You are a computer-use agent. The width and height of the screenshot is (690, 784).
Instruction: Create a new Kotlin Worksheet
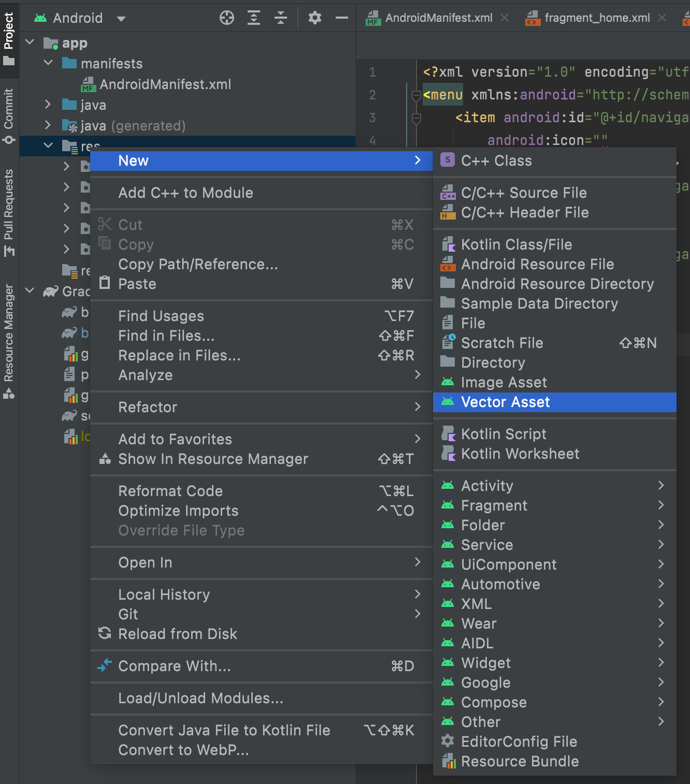coord(555,454)
